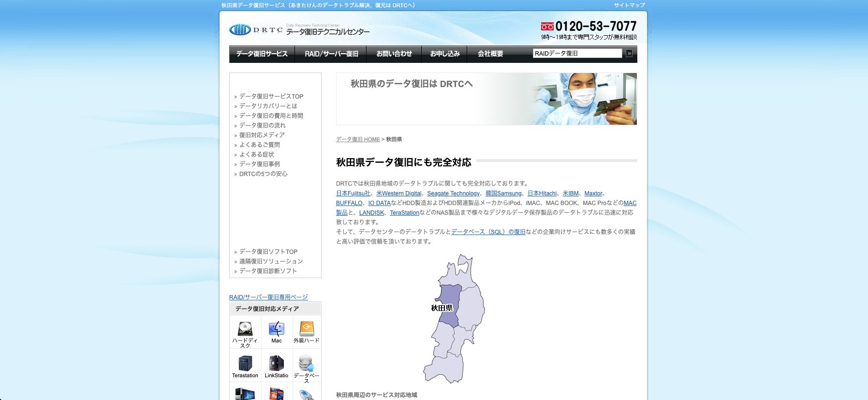Click the toll-free phone number icon
Image resolution: width=868 pixels, height=400 pixels.
[547, 27]
